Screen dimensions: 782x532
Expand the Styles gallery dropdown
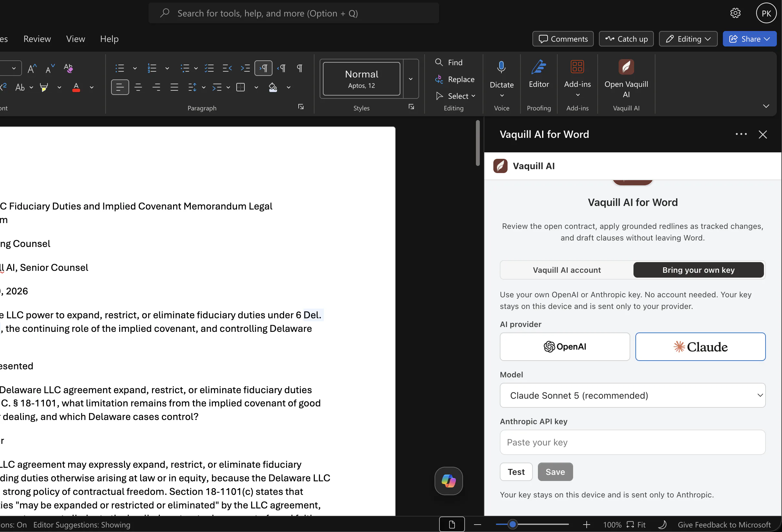tap(410, 79)
